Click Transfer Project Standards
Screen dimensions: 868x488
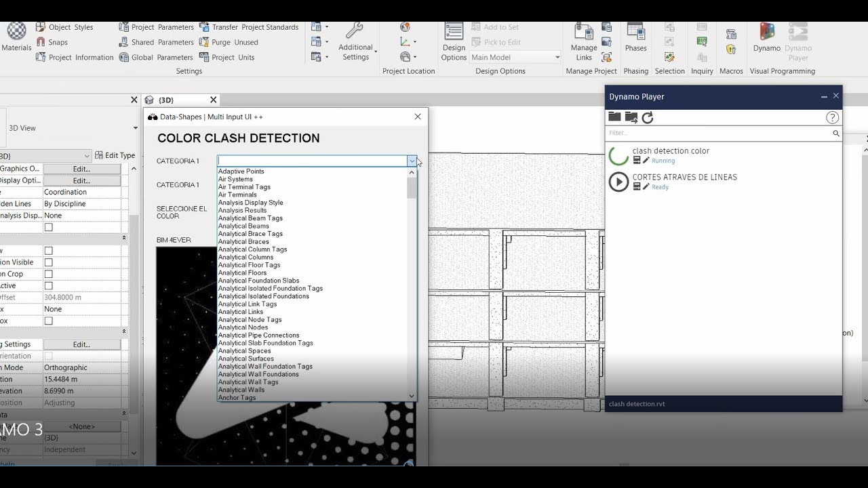point(249,27)
